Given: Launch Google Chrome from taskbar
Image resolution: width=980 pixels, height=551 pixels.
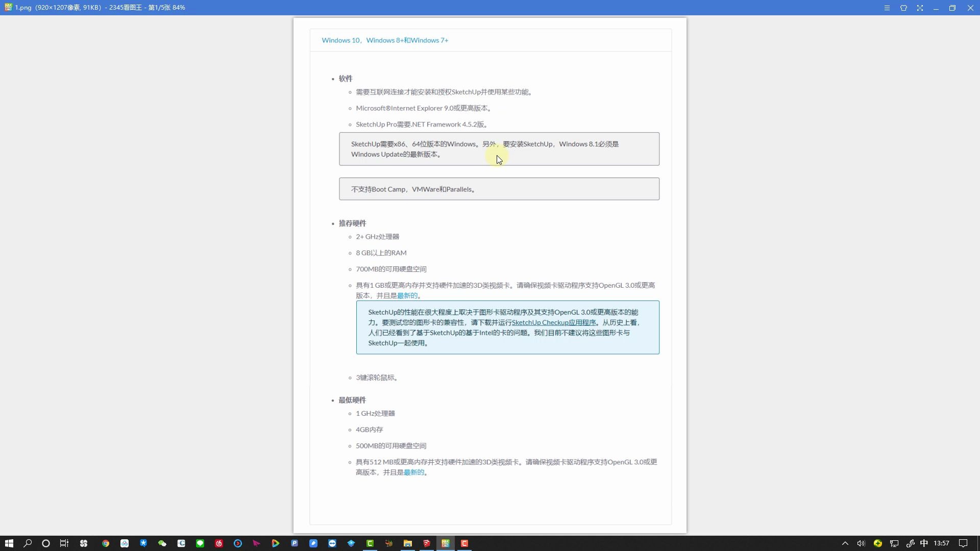Looking at the screenshot, I should pyautogui.click(x=106, y=543).
